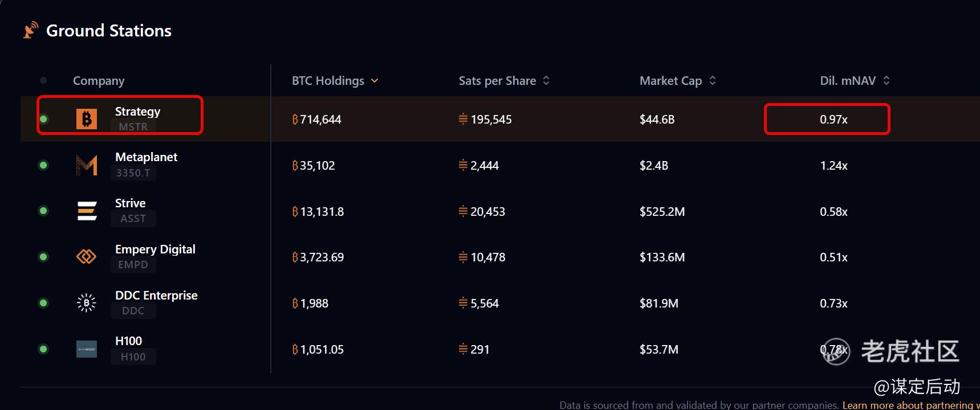Sort by BTC Holdings column chevron
The image size is (980, 410).
pyautogui.click(x=375, y=81)
